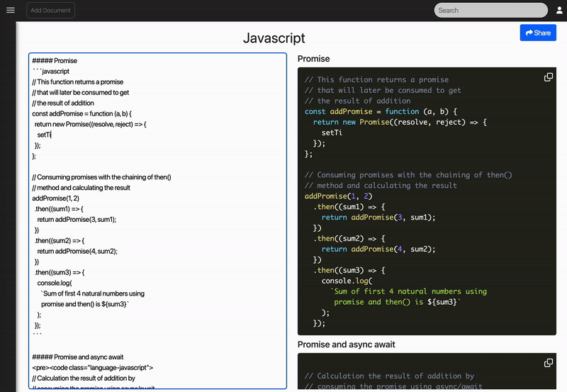Screen dimensions: 567x392
Task: Click the '.then((sum3) => {' line in the preview
Action: (349, 271)
